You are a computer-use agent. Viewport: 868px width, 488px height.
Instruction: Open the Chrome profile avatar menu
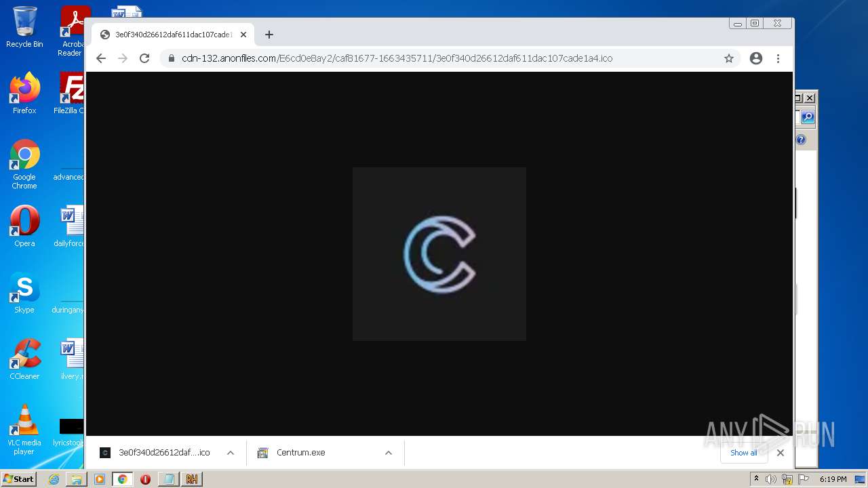(756, 58)
